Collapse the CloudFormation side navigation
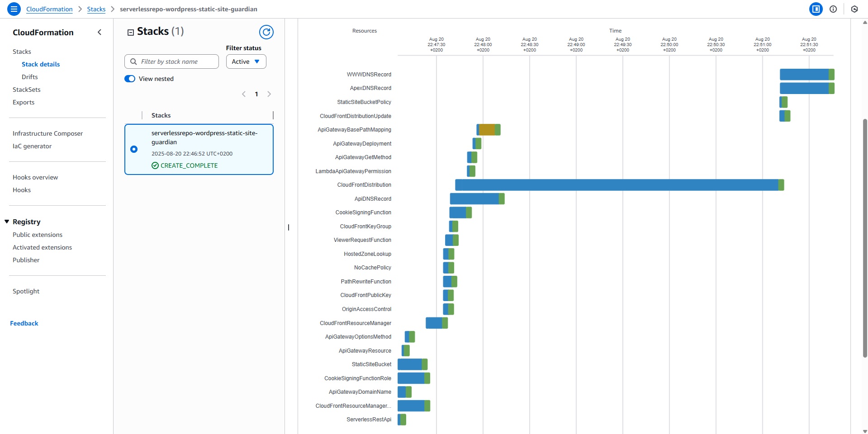 click(x=100, y=32)
